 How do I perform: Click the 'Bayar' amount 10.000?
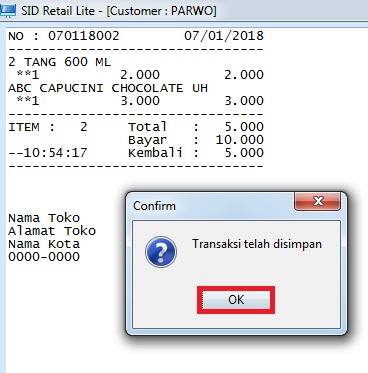coord(240,140)
